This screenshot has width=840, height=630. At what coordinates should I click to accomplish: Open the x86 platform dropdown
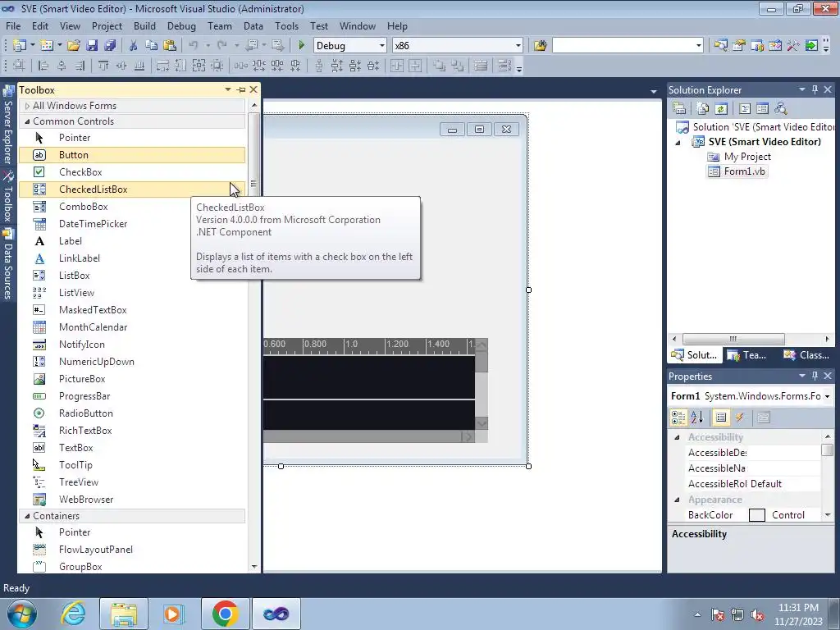518,46
